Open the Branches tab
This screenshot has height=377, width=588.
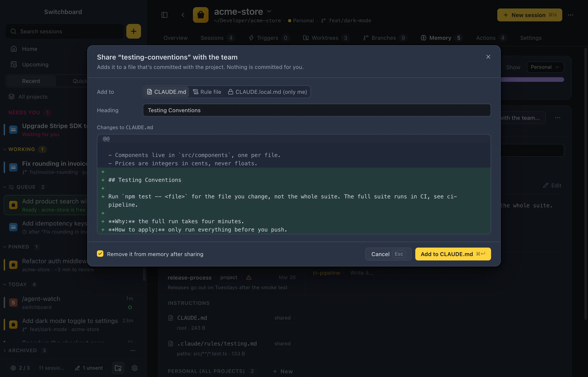point(385,38)
